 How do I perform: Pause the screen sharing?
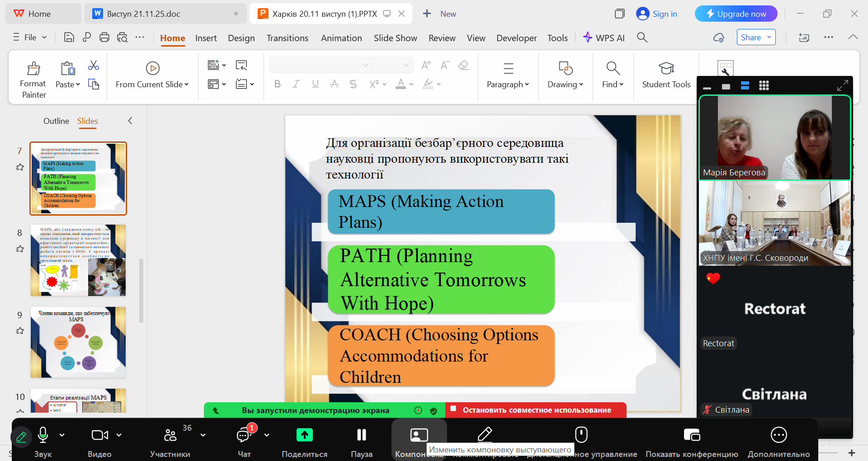point(361,435)
